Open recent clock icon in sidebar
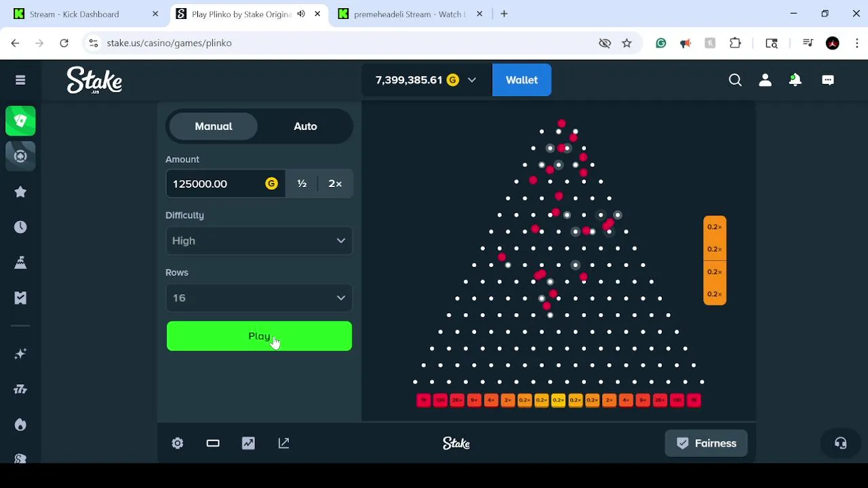Screen dimensions: 868x488 coord(20,227)
